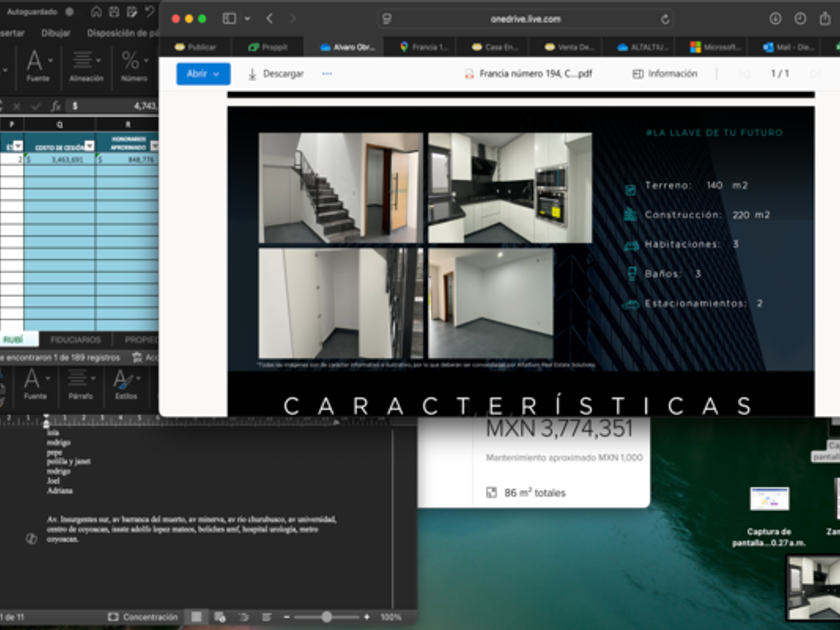Click the insert function fx icon
840x630 pixels.
click(55, 105)
